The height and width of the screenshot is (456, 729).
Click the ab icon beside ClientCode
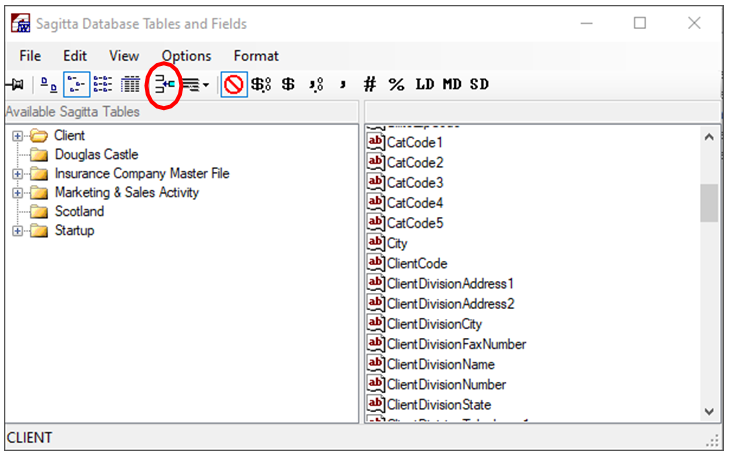376,263
